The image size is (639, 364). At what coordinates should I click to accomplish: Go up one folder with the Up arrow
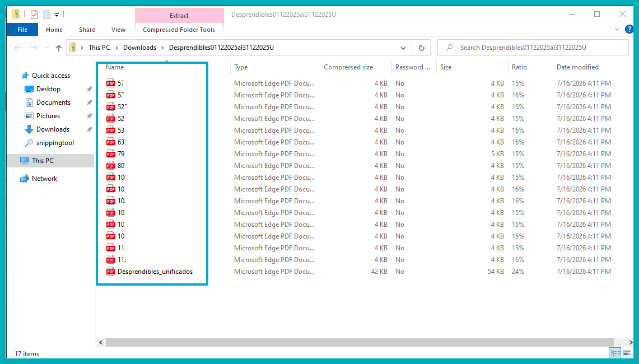tap(59, 48)
